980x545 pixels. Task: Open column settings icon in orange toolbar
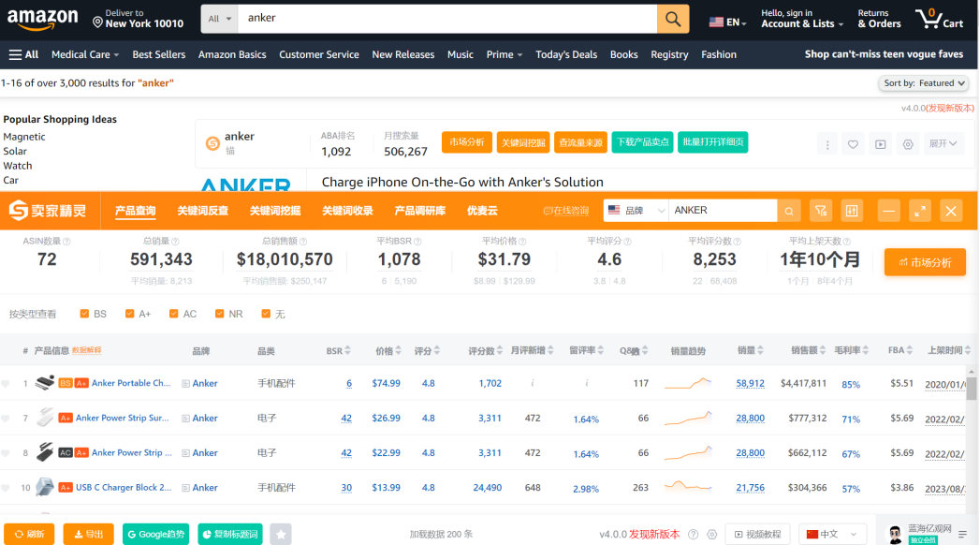(851, 211)
